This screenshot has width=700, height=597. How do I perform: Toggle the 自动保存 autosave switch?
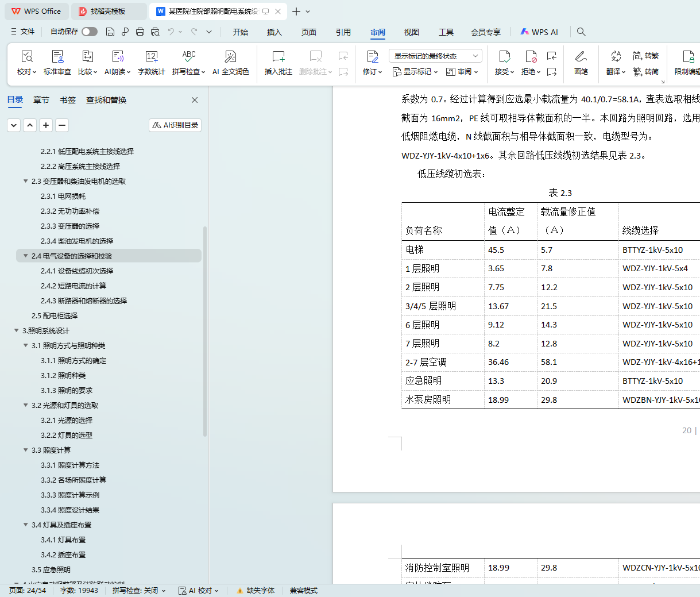(x=90, y=32)
